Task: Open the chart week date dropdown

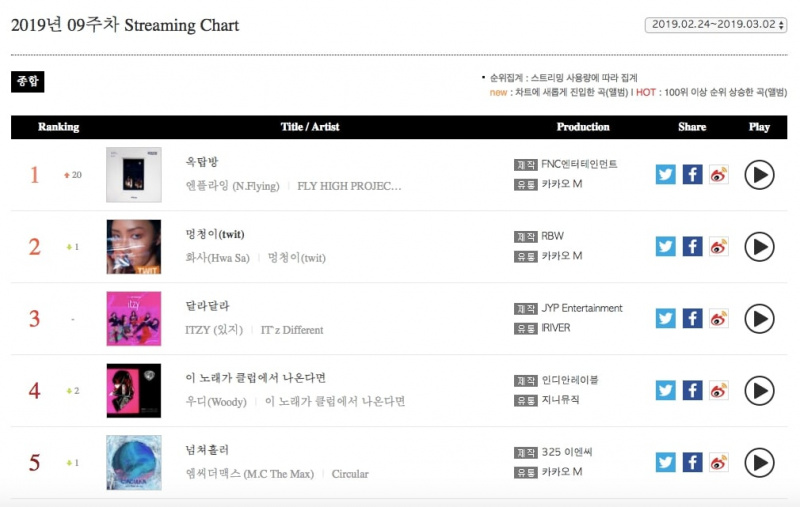Action: (x=716, y=24)
